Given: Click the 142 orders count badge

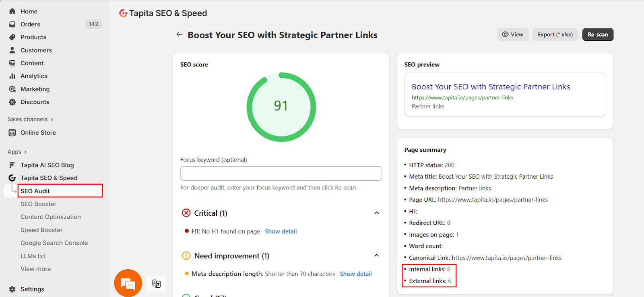Looking at the screenshot, I should click(94, 24).
